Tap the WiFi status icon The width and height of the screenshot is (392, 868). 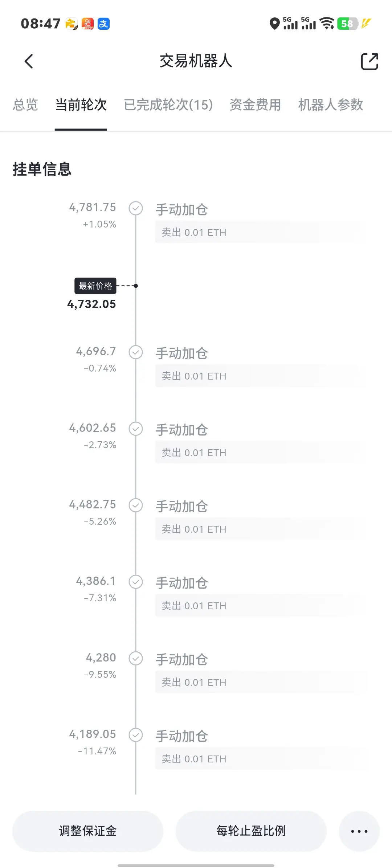[327, 24]
